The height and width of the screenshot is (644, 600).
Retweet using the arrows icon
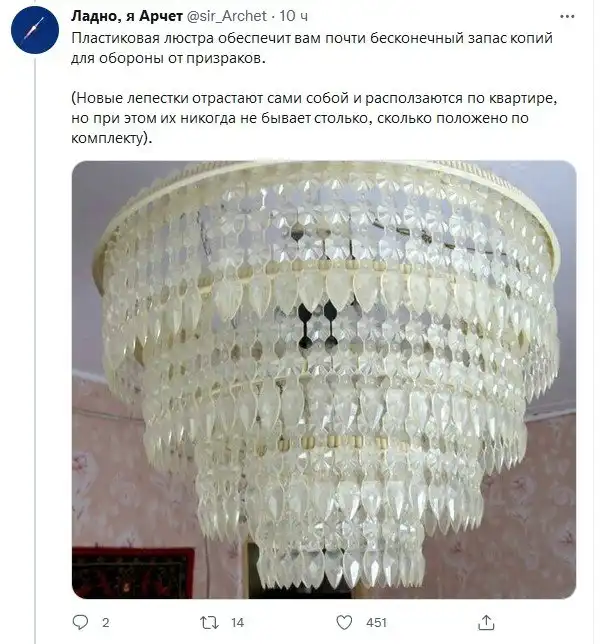click(x=209, y=623)
